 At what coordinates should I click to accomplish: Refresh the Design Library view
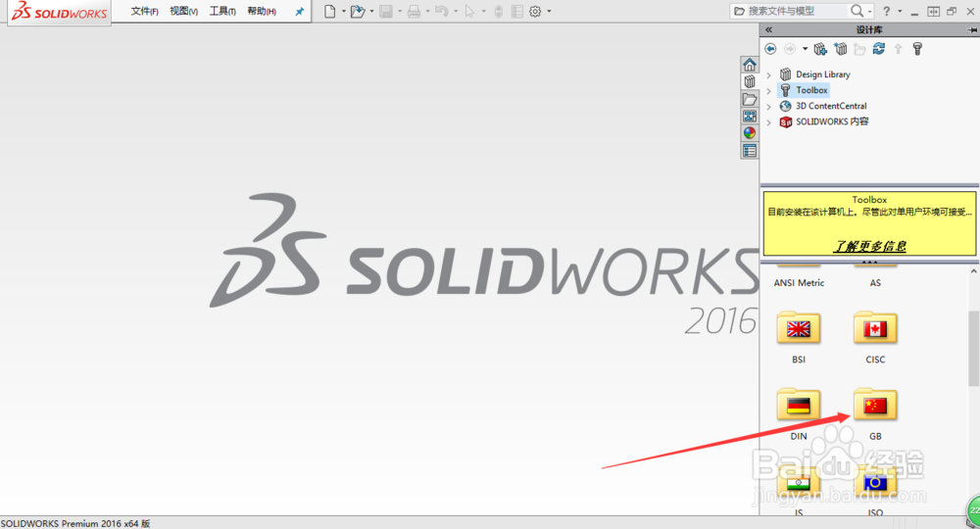(x=879, y=49)
